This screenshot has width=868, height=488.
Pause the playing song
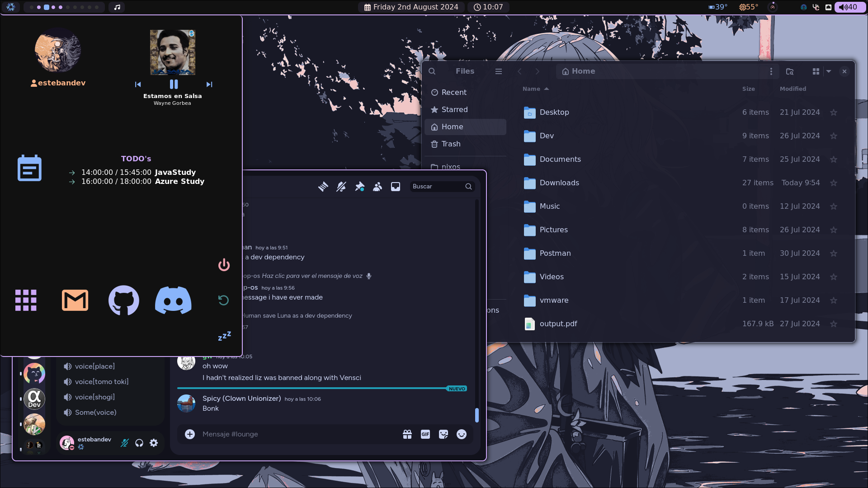click(x=174, y=84)
